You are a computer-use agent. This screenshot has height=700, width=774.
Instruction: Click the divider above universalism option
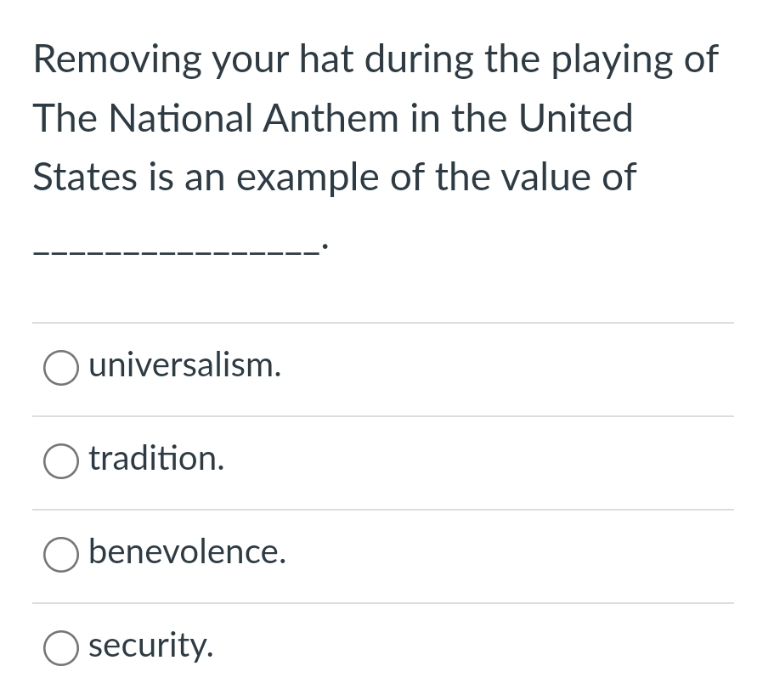click(382, 323)
